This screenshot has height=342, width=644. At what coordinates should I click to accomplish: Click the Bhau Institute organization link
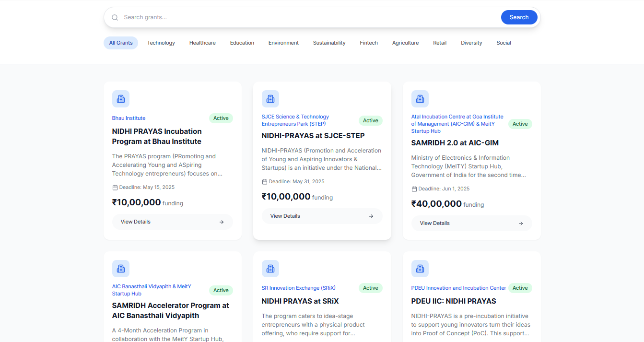point(129,118)
